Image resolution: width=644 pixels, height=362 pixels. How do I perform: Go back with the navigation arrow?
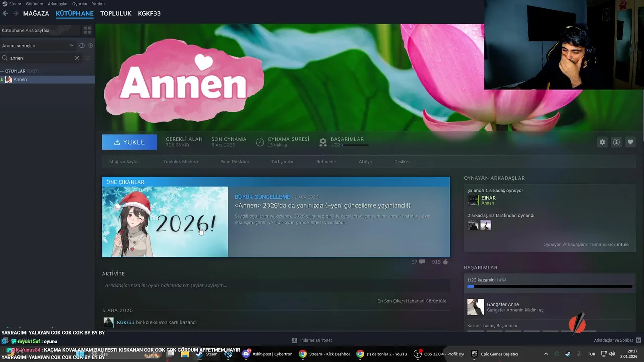pos(5,13)
